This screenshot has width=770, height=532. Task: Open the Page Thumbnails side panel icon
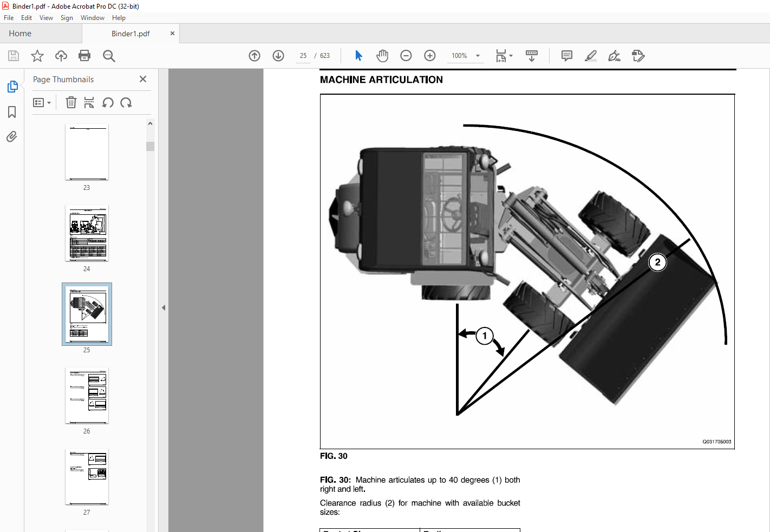12,87
